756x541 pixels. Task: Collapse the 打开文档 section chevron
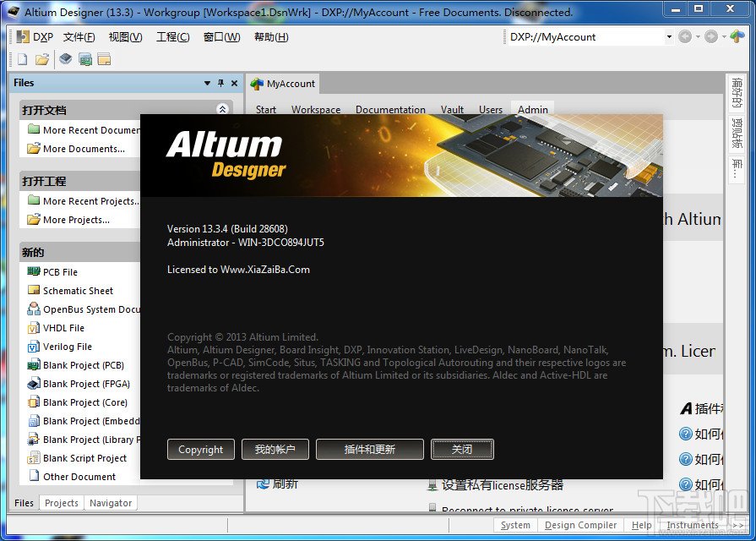[x=222, y=109]
